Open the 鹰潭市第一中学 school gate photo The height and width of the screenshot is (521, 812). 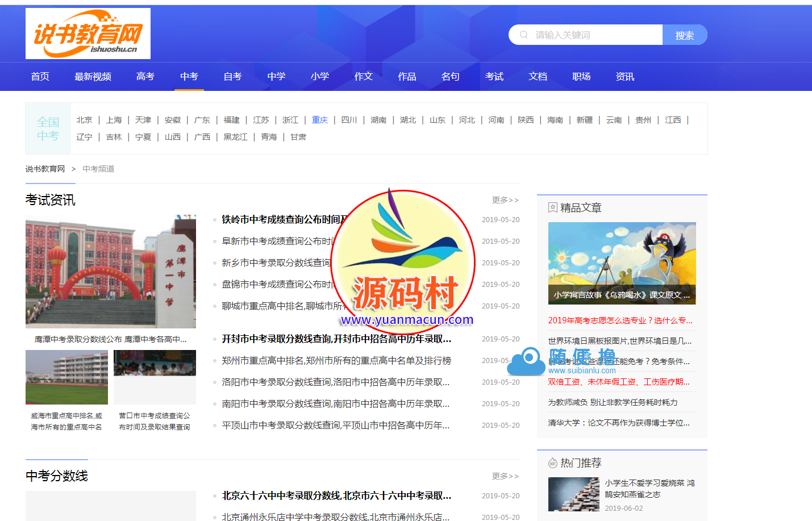point(111,271)
